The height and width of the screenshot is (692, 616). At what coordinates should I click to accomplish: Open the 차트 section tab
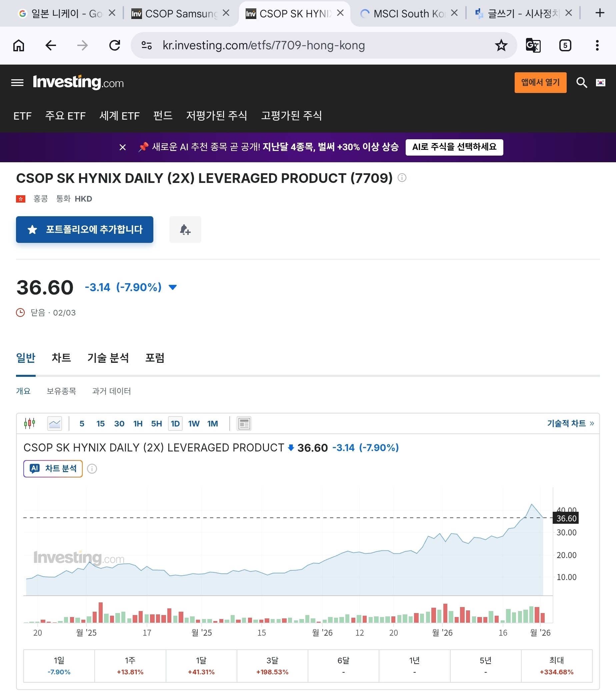coord(61,358)
